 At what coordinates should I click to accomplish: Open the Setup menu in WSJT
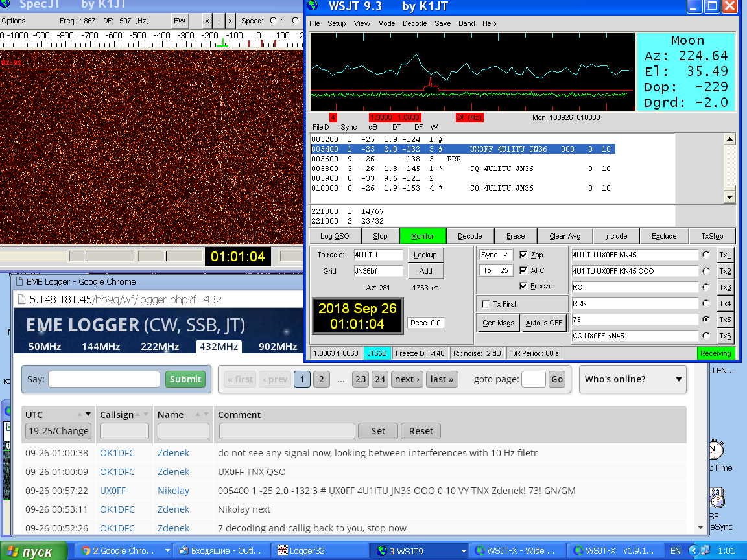(x=337, y=23)
